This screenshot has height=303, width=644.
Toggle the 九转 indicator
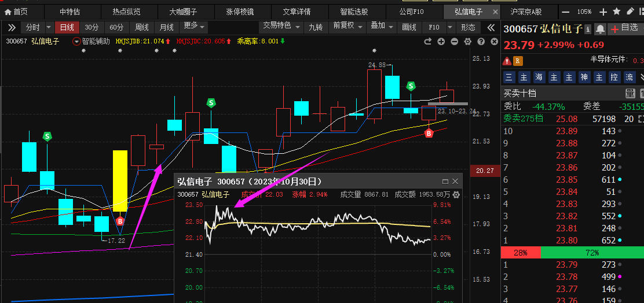point(316,28)
